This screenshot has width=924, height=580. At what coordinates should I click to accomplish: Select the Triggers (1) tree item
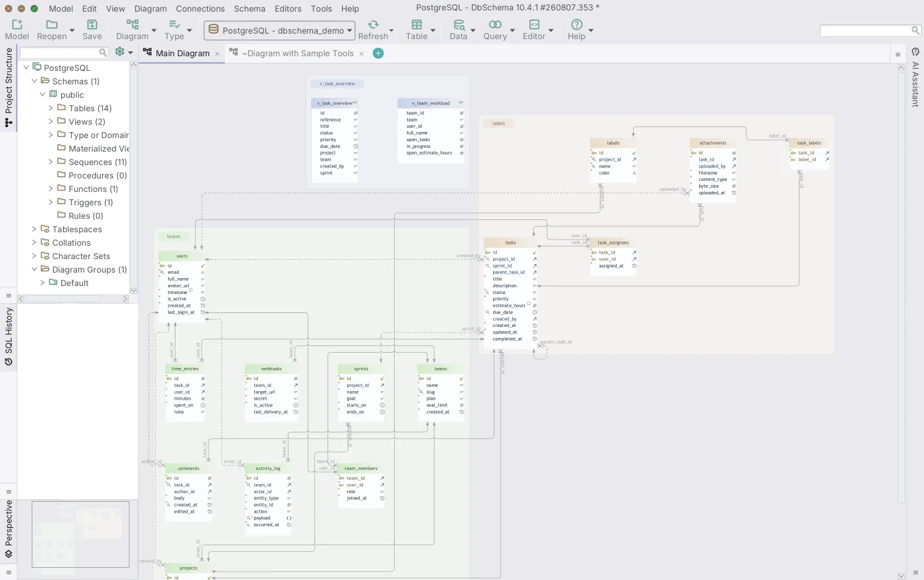point(90,202)
